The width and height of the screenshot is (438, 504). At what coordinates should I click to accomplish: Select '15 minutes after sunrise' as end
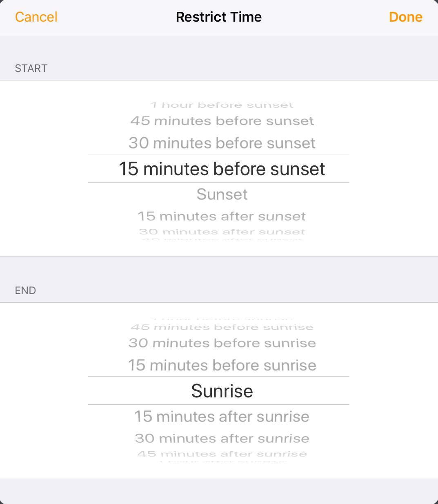click(x=222, y=417)
